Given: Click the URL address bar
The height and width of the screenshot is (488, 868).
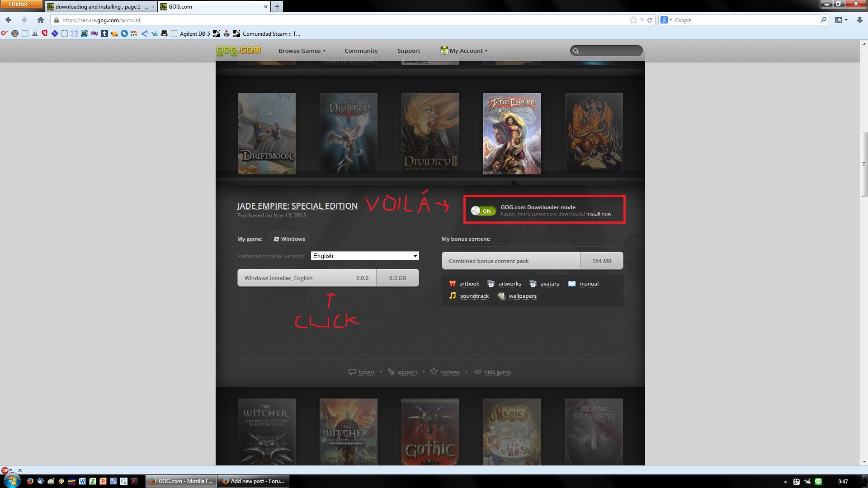Looking at the screenshot, I should click(339, 20).
